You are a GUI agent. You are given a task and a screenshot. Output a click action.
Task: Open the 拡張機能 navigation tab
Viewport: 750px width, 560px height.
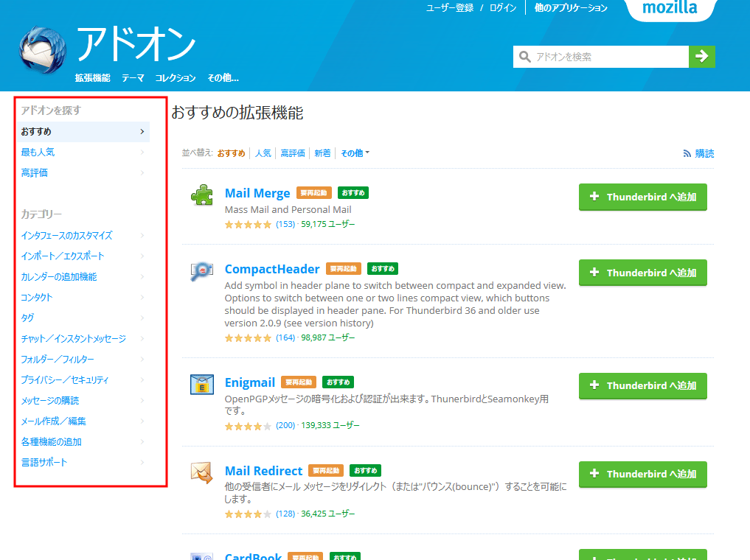pos(92,78)
